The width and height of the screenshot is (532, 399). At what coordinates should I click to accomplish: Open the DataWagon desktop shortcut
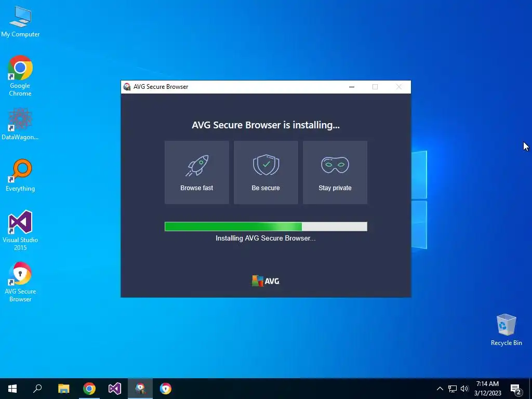pos(20,124)
